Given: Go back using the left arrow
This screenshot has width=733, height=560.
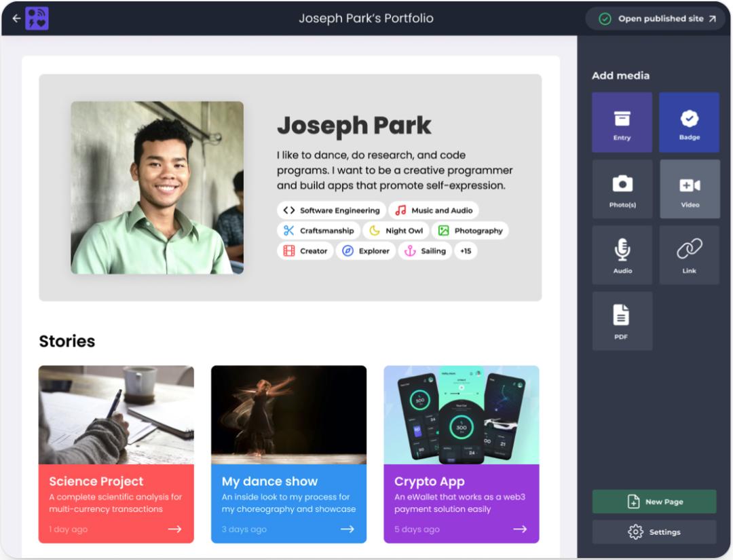Looking at the screenshot, I should 16,19.
